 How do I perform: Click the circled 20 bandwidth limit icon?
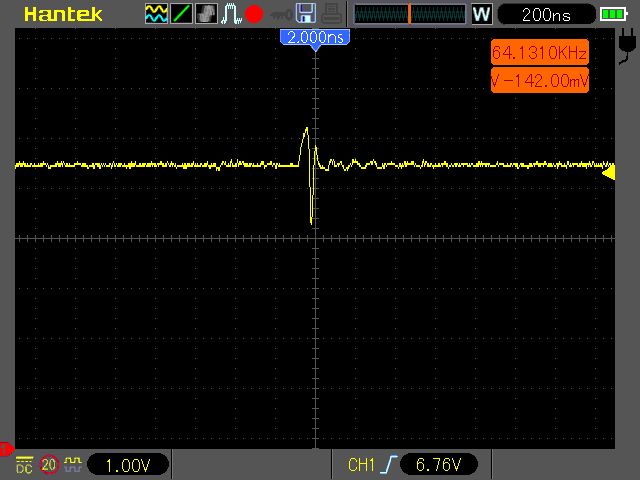[49, 464]
